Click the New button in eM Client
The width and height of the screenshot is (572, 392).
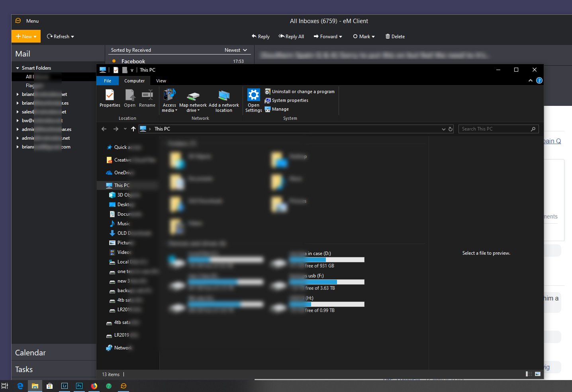[x=26, y=37]
